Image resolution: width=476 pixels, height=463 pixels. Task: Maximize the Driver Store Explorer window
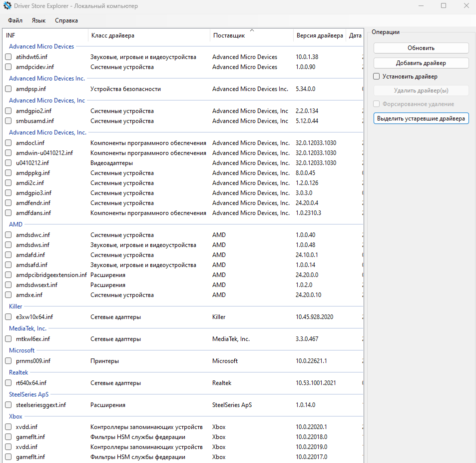(x=444, y=6)
